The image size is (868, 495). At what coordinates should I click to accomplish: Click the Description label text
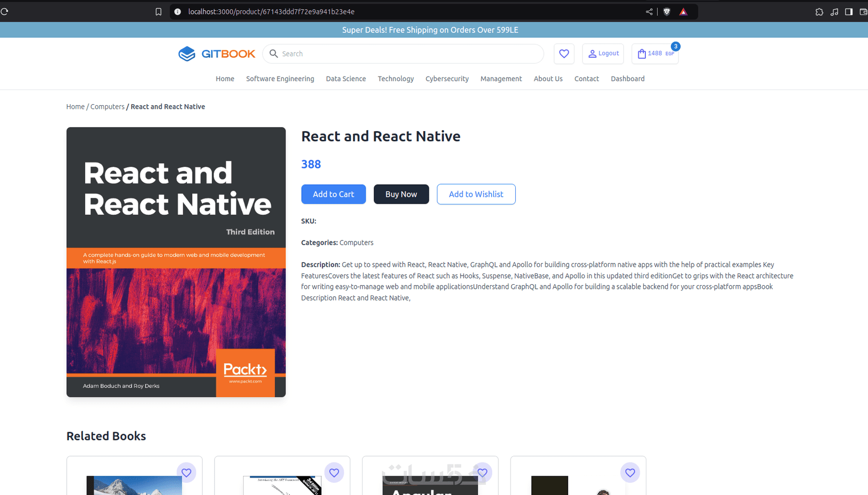(321, 265)
